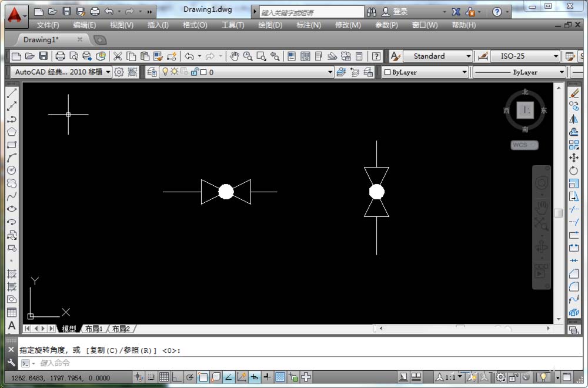Activate the Pan hand tool
Viewport: 588px width, 388px height.
point(235,56)
